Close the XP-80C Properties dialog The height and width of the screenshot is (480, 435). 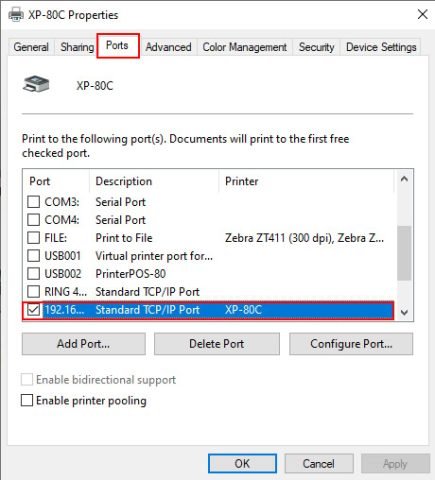click(422, 14)
